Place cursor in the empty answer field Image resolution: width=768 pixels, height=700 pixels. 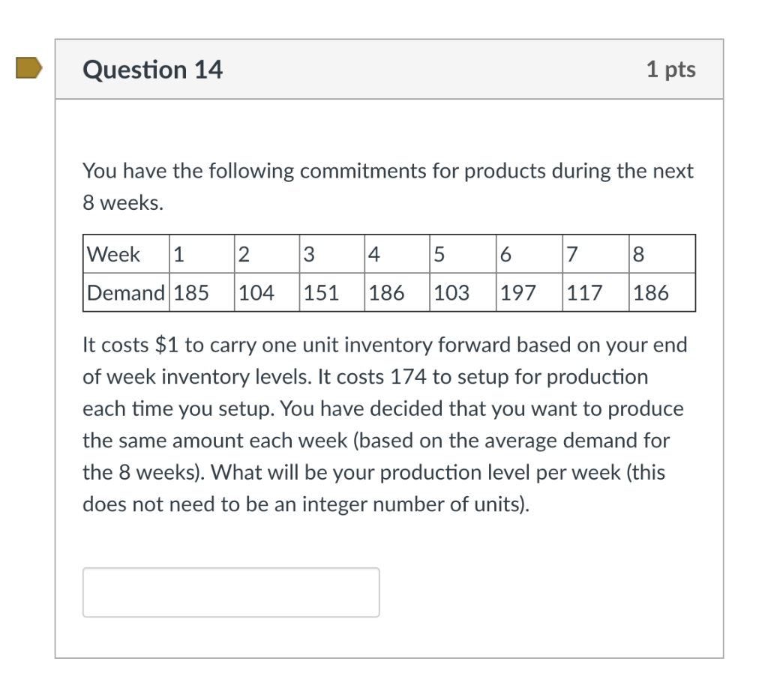pyautogui.click(x=230, y=591)
